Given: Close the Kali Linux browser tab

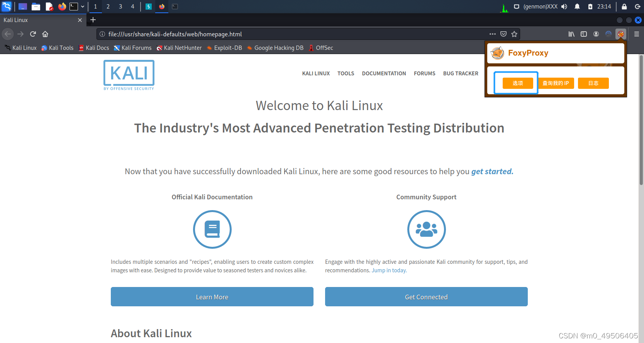Looking at the screenshot, I should coord(80,20).
